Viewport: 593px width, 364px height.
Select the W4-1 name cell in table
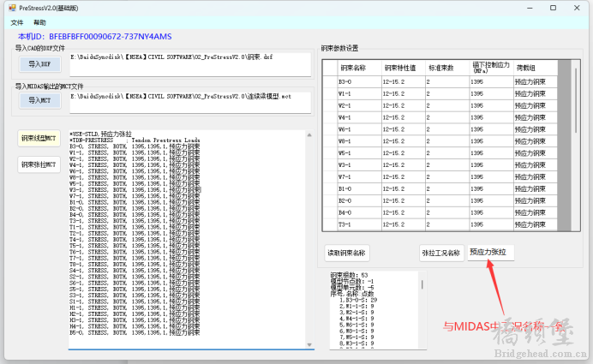pos(359,117)
